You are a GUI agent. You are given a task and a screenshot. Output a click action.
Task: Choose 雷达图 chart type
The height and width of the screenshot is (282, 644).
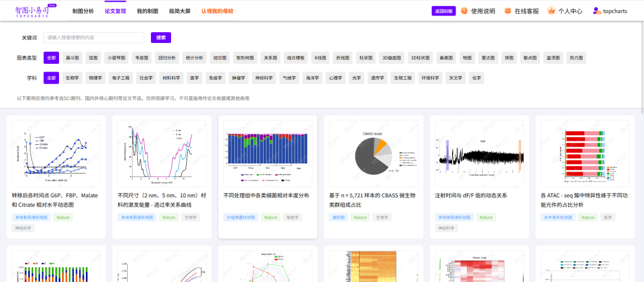[488, 58]
